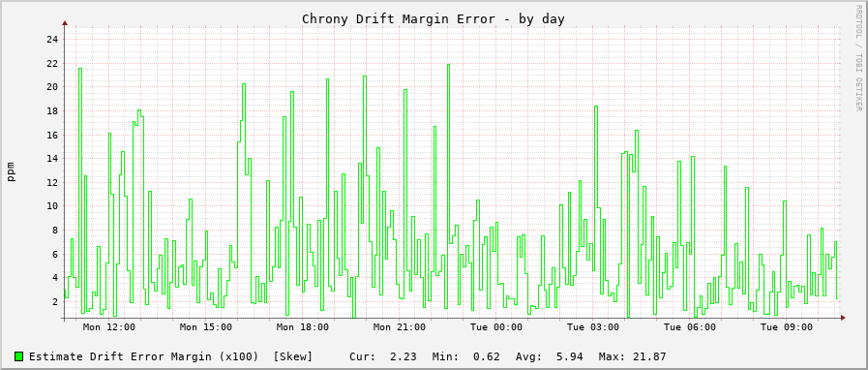Click the '18' y-axis tick label
The image size is (868, 370).
(52, 110)
